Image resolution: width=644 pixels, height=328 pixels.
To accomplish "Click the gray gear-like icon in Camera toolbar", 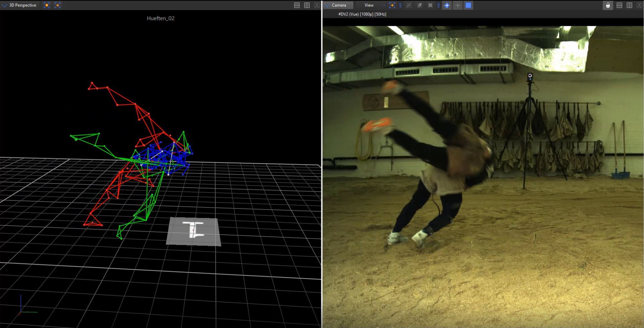I will [419, 5].
